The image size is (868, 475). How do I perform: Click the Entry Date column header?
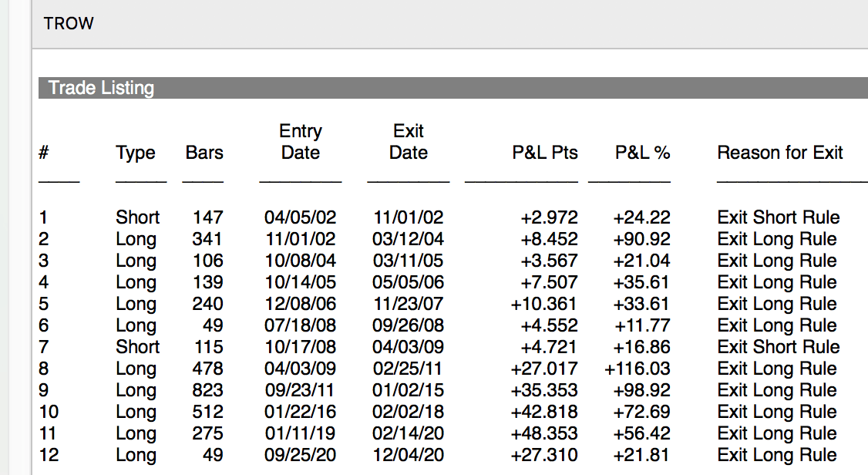[x=301, y=142]
